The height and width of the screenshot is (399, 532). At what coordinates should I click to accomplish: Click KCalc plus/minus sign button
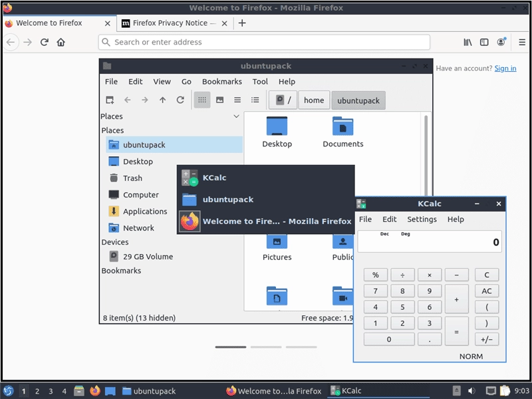pyautogui.click(x=487, y=339)
